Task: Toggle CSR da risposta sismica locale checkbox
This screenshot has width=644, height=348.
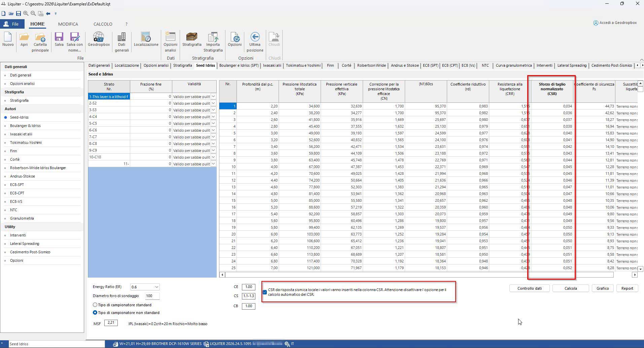Action: (265, 292)
